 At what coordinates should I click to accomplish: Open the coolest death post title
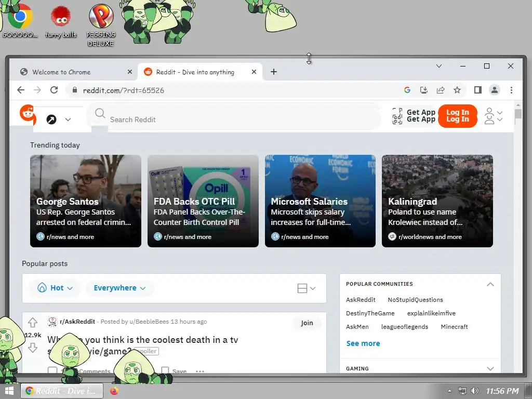point(143,345)
